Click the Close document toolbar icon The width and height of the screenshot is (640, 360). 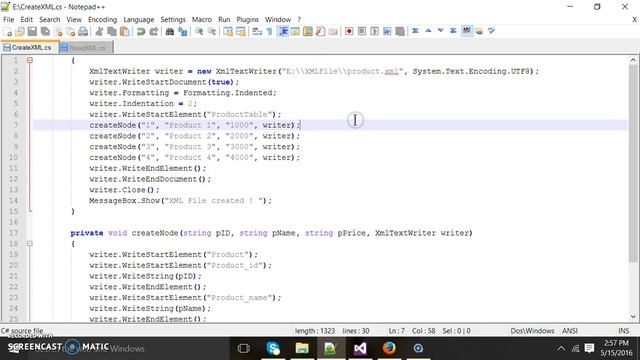[x=58, y=31]
